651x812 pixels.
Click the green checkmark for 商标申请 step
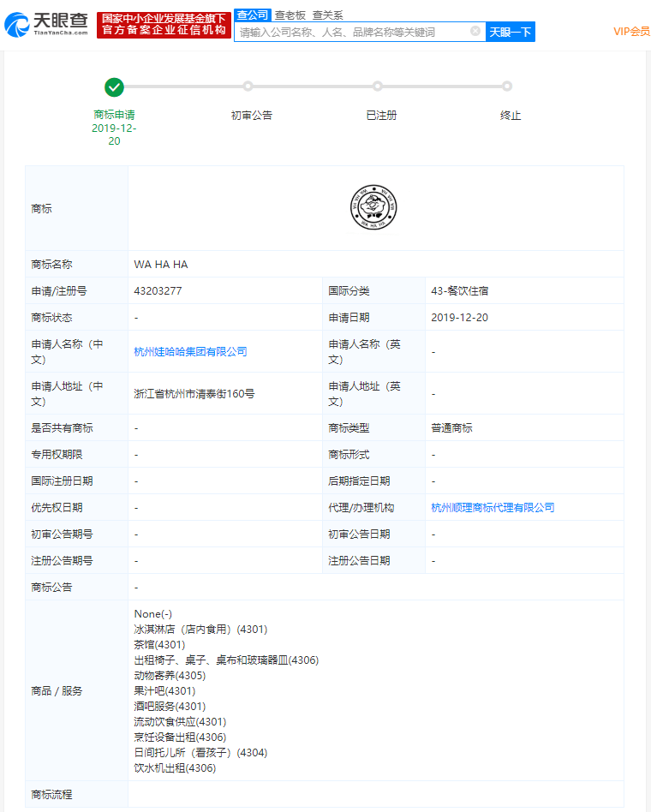(114, 87)
